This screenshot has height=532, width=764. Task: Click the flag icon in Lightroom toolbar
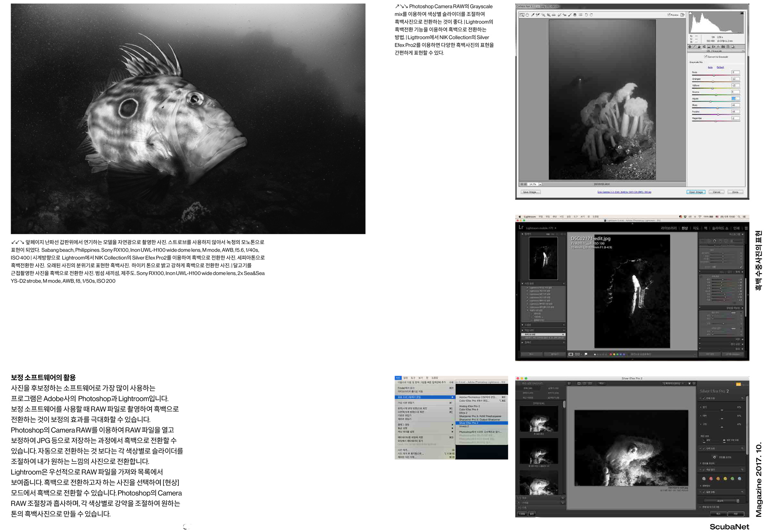pyautogui.click(x=586, y=354)
